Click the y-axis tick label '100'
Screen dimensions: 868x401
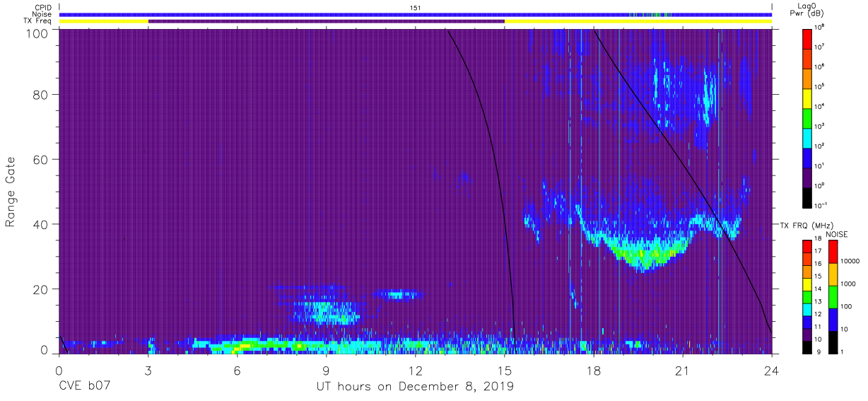coord(37,33)
